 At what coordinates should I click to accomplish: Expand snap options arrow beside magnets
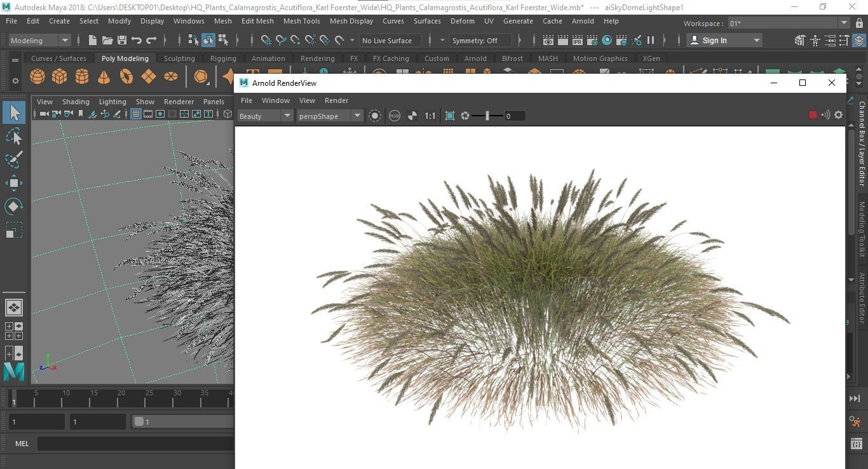click(352, 40)
